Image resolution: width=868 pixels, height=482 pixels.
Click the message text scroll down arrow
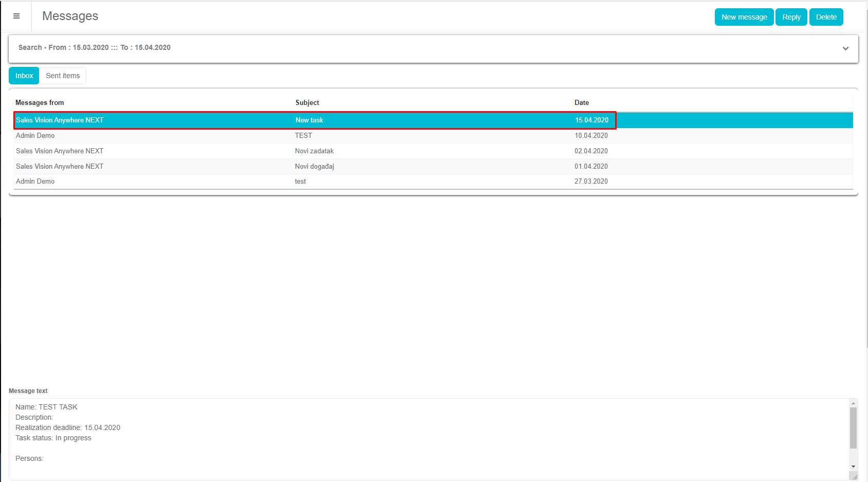(853, 467)
